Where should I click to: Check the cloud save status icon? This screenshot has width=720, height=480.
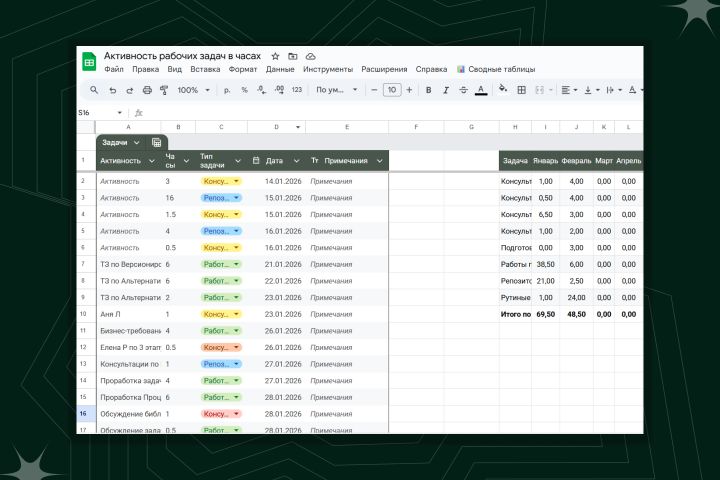[x=310, y=56]
